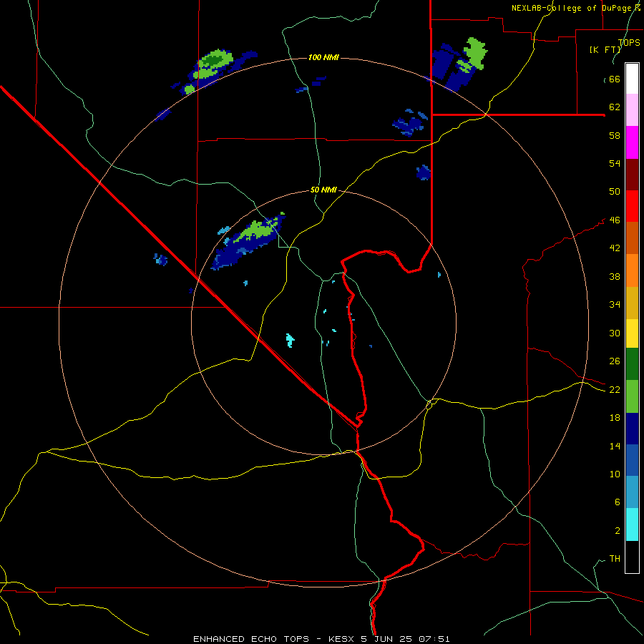Click the '30' legend label
This screenshot has width=644, height=644.
pyautogui.click(x=615, y=333)
